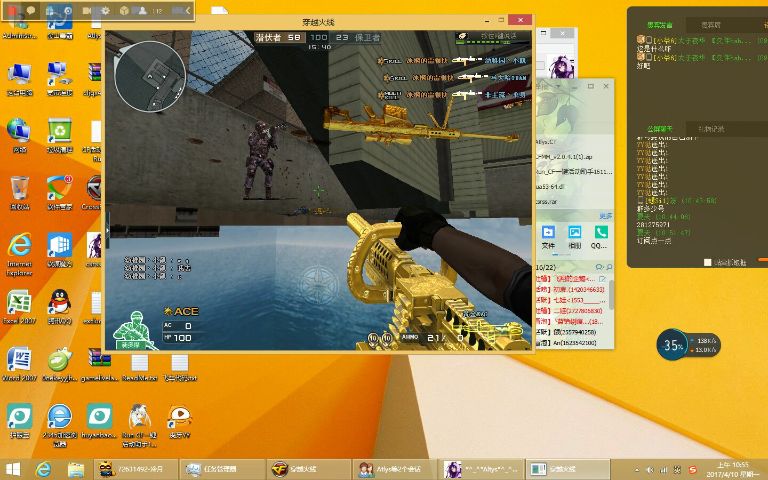Image resolution: width=768 pixels, height=480 pixels.
Task: Open the cross.rar file entry
Action: pyautogui.click(x=547, y=201)
